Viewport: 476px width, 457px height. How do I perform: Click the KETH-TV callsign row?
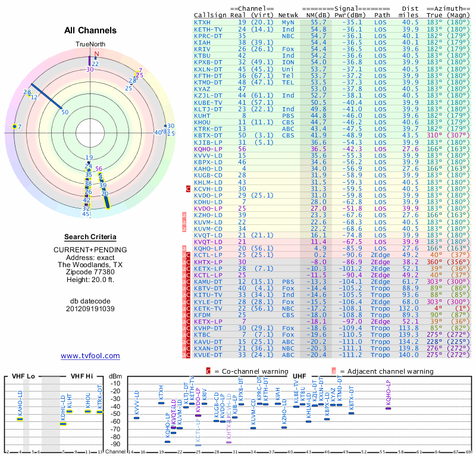click(x=208, y=29)
